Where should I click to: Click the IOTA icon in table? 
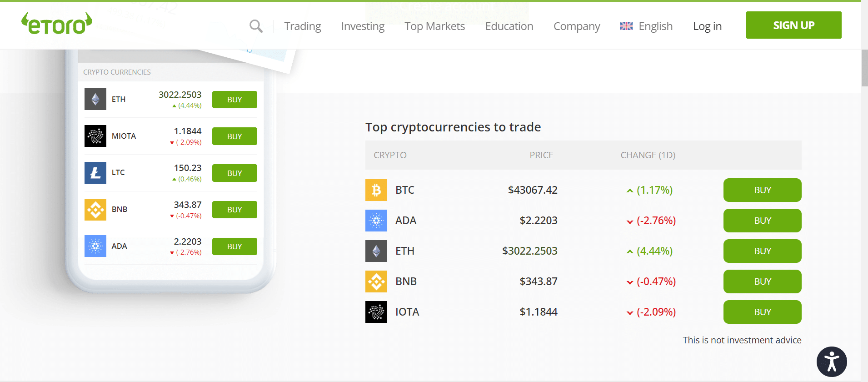coord(376,312)
